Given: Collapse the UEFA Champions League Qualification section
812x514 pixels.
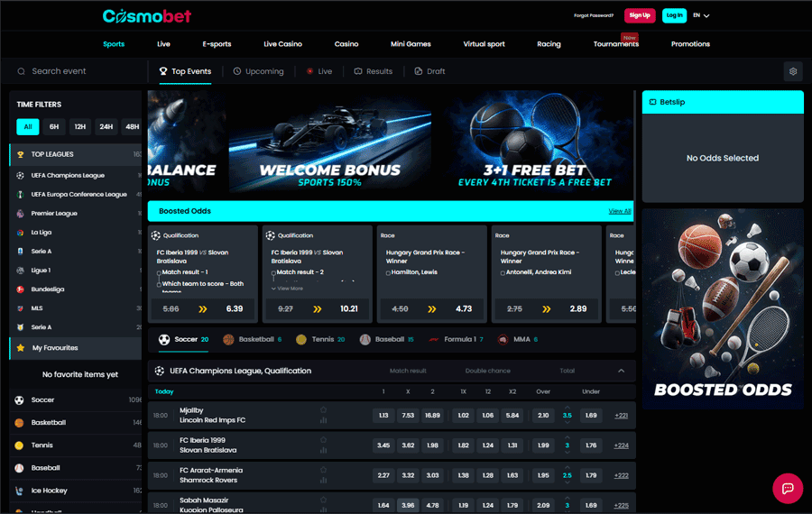Looking at the screenshot, I should click(x=621, y=371).
